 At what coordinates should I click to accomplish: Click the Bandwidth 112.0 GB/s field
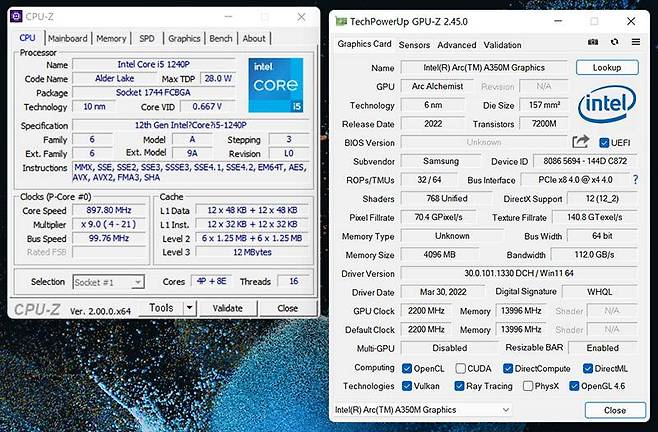[x=594, y=254]
